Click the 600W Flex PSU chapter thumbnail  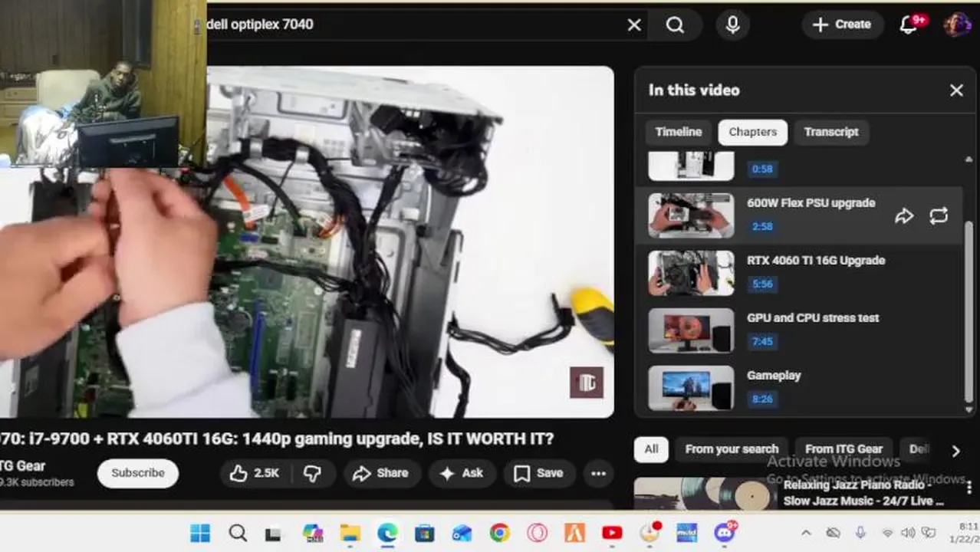[x=691, y=215]
